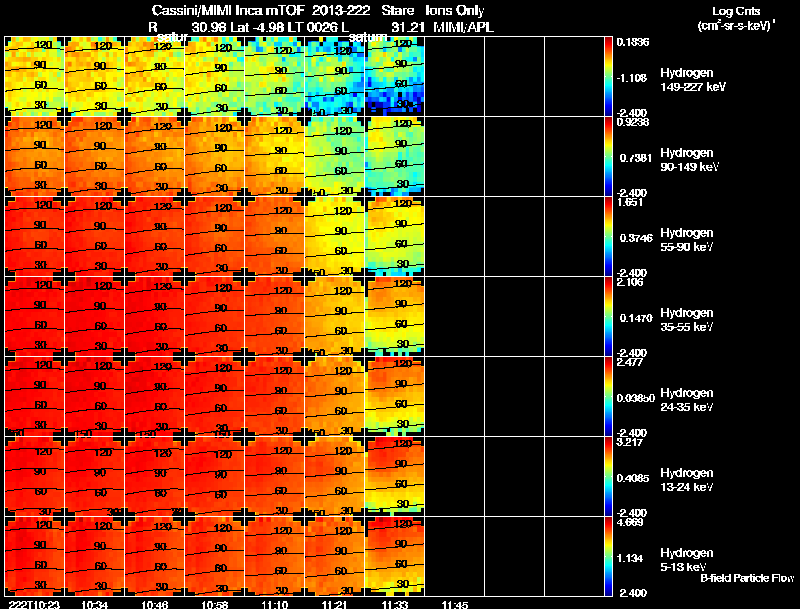Click the color bar beside Hydrogen 5-13 keV
Viewport: 800px width, 609px height.
[608, 556]
